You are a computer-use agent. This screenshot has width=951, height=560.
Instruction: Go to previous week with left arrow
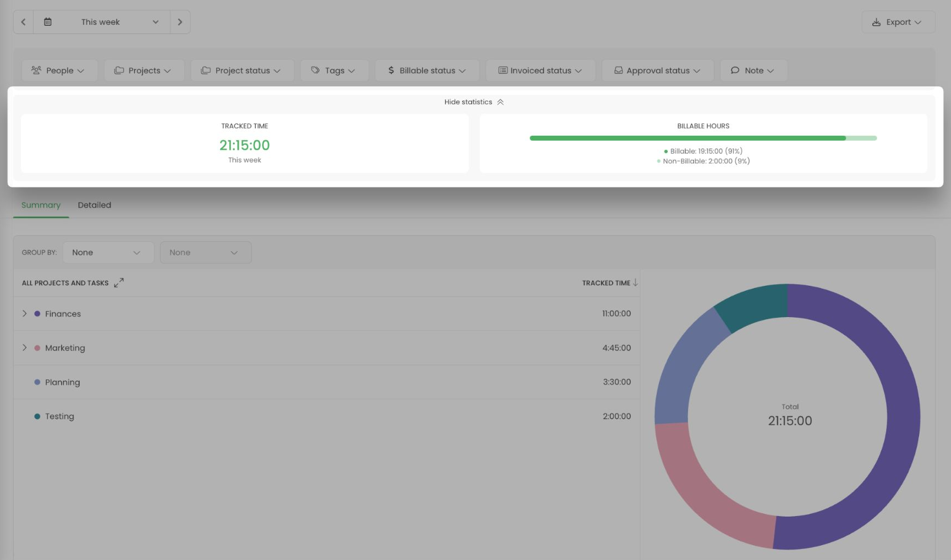23,22
